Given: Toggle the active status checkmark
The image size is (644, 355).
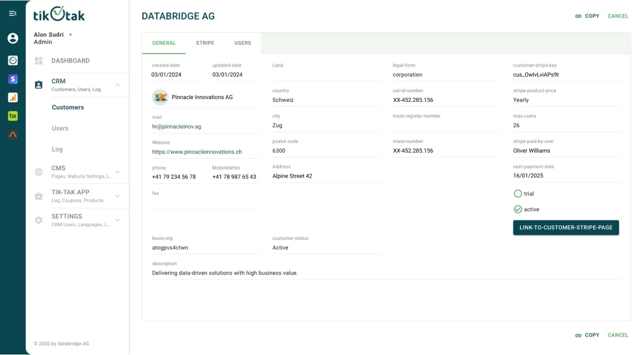Looking at the screenshot, I should [x=518, y=209].
